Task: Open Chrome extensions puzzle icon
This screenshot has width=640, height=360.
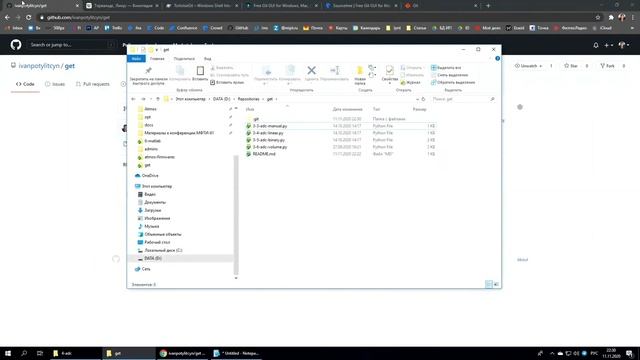Action: (x=611, y=18)
